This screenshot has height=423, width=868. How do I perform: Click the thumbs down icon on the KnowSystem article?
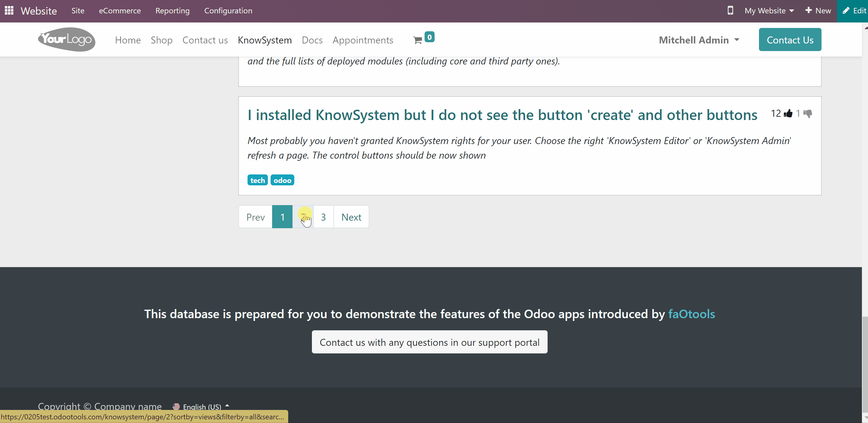[808, 114]
